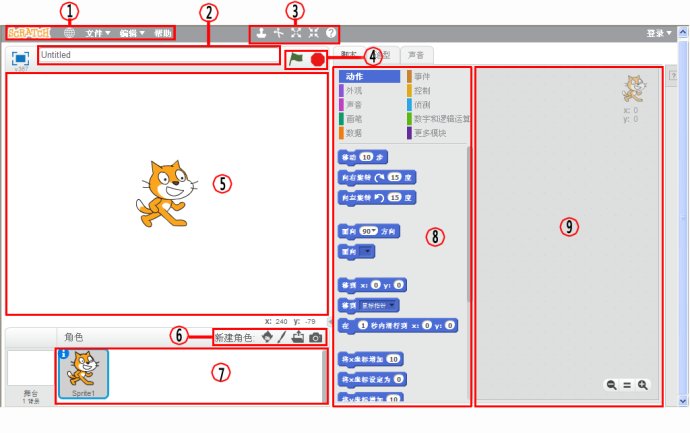Select the 控制 block category
The height and width of the screenshot is (433, 690).
[422, 91]
